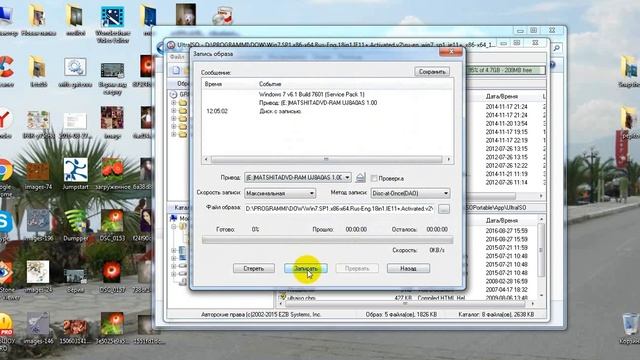Click the lower file list horizontal scrollbar in UltraISO

pos(405,304)
